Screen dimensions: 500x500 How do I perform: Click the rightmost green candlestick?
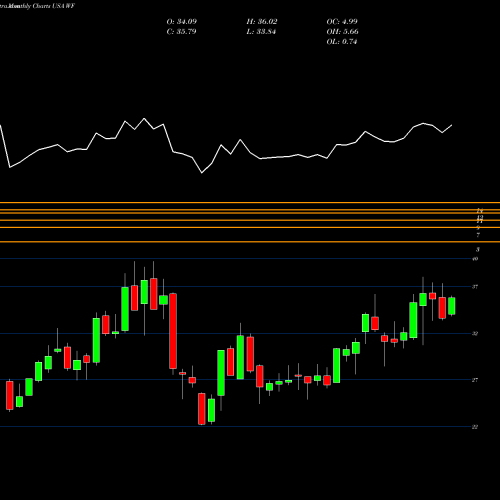(452, 306)
